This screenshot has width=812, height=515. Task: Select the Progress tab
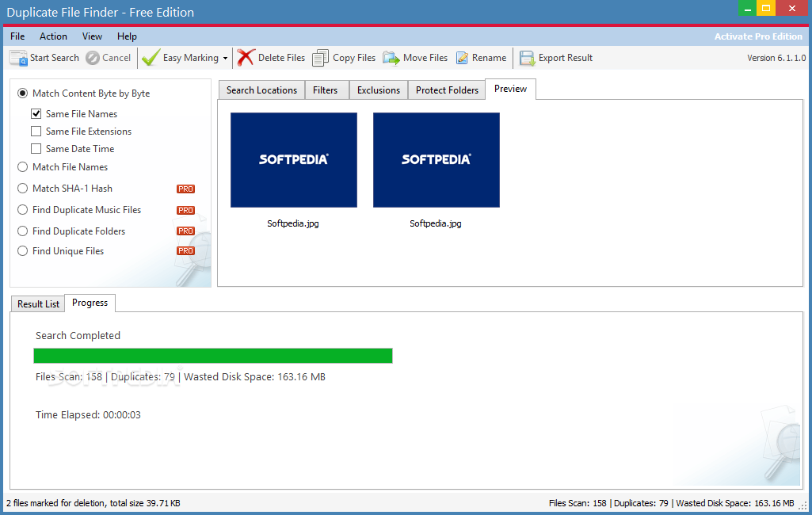point(90,303)
